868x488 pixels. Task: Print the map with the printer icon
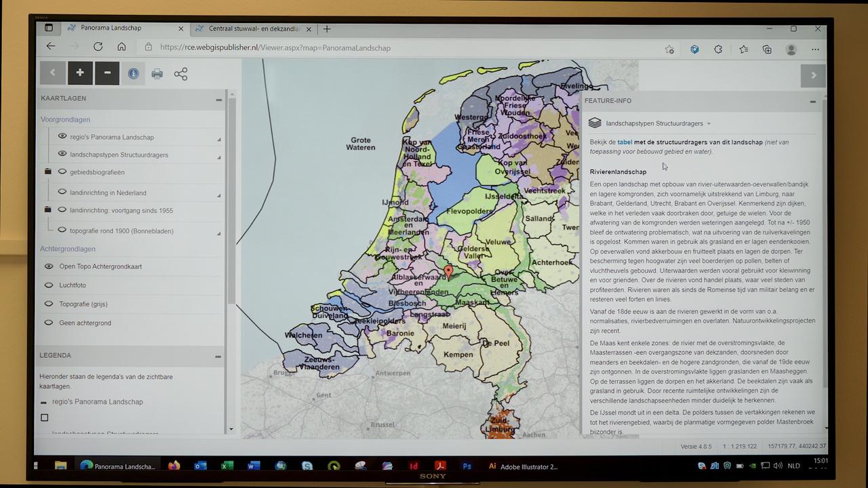click(x=157, y=74)
